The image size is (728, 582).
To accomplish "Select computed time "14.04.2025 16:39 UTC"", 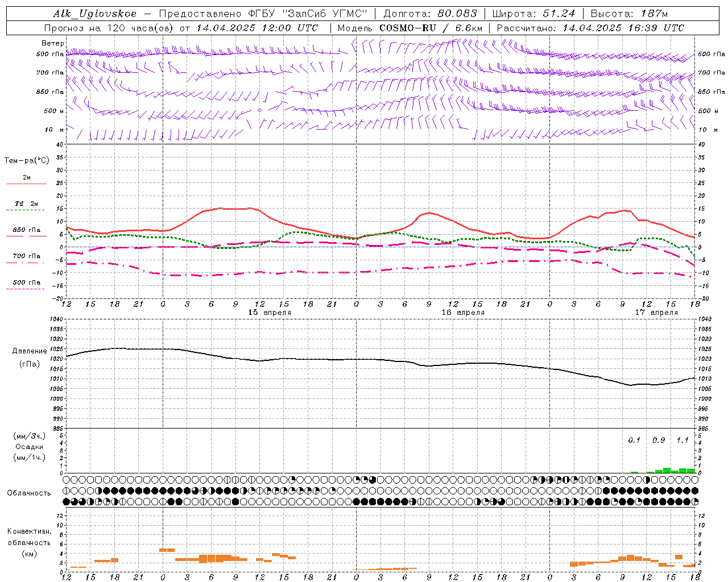I will (x=624, y=28).
